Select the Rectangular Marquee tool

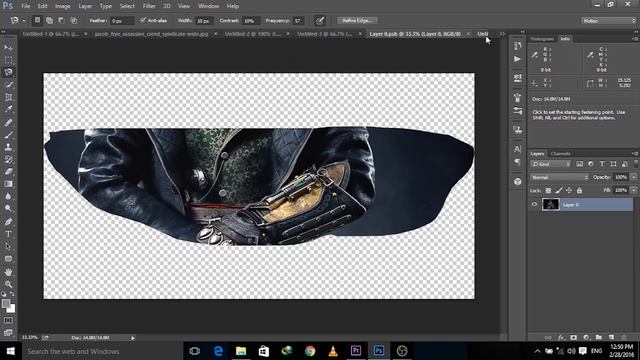pyautogui.click(x=8, y=60)
